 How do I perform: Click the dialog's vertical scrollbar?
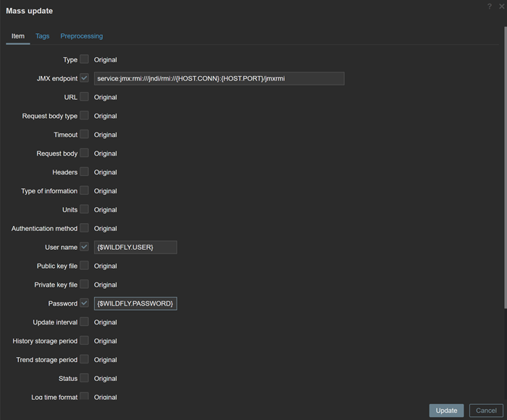tap(505, 167)
